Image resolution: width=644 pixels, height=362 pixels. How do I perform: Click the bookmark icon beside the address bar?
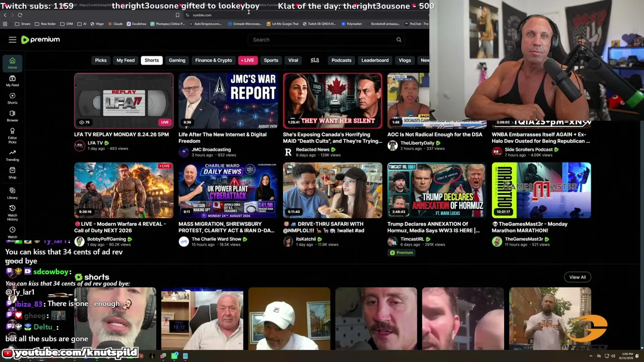[177, 15]
